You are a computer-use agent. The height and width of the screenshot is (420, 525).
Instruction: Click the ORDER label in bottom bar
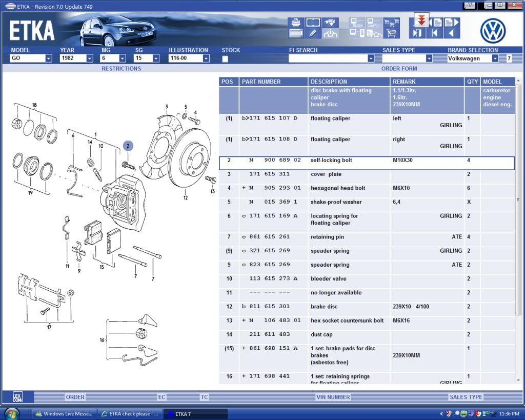pyautogui.click(x=75, y=397)
